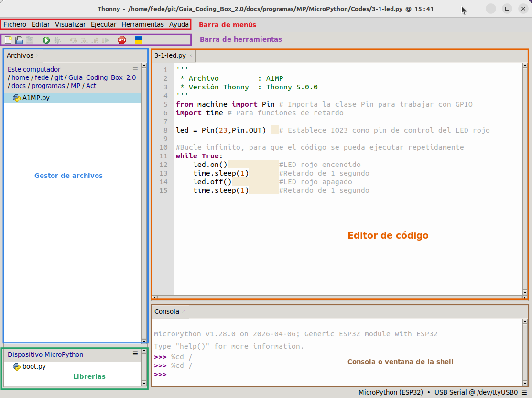
Task: Close the Consola tab
Action: (x=184, y=312)
